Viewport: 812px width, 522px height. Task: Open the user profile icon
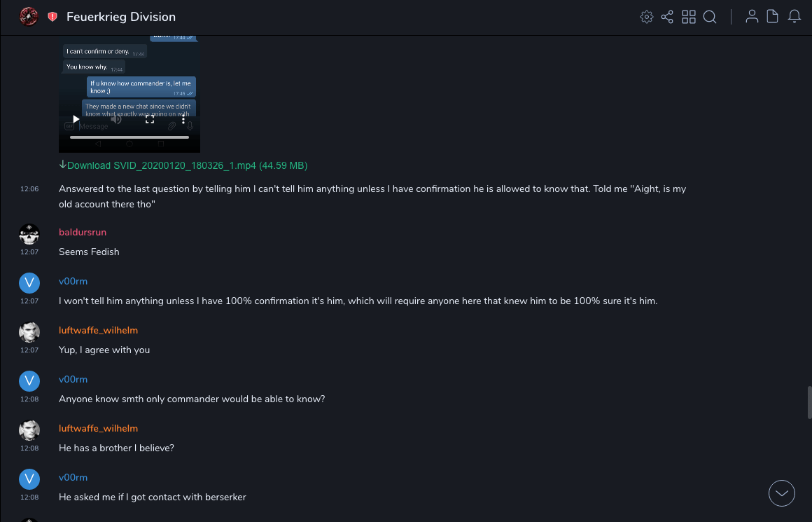pyautogui.click(x=752, y=17)
